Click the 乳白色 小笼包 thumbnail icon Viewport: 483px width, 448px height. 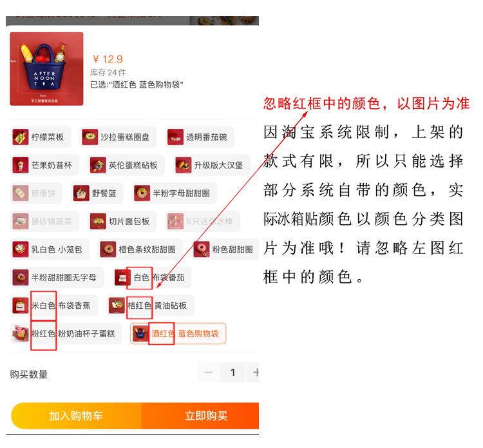click(x=21, y=249)
